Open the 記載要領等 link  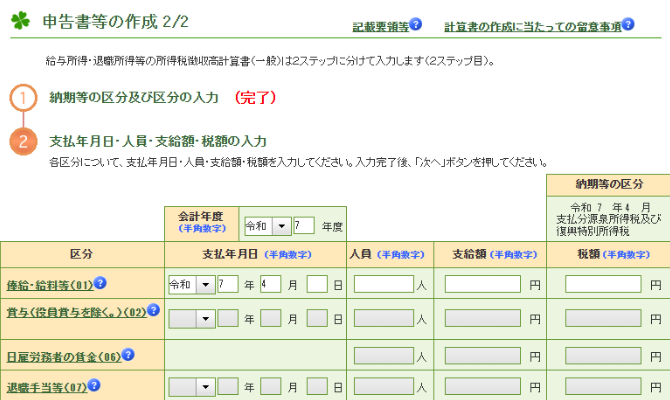pos(380,26)
